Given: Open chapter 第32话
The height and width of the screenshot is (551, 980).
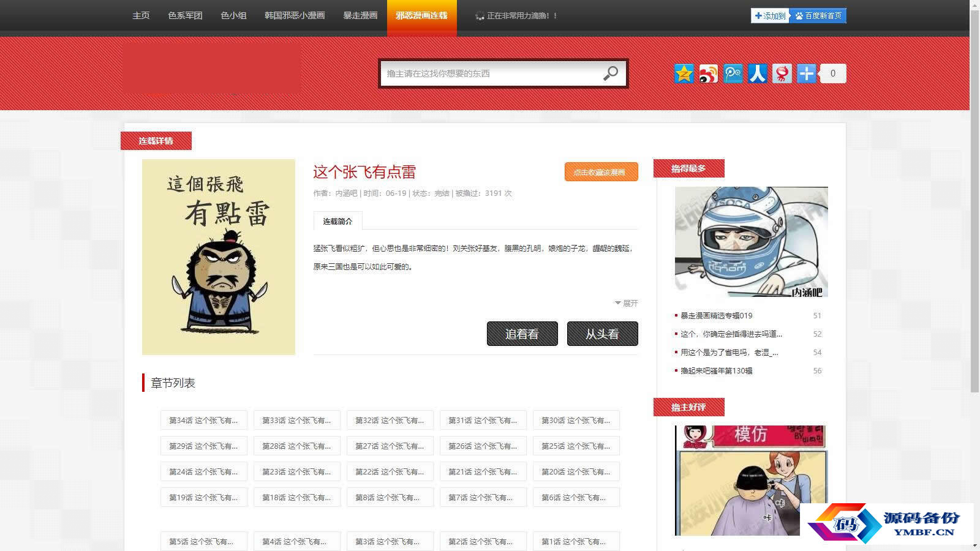Looking at the screenshot, I should point(390,420).
